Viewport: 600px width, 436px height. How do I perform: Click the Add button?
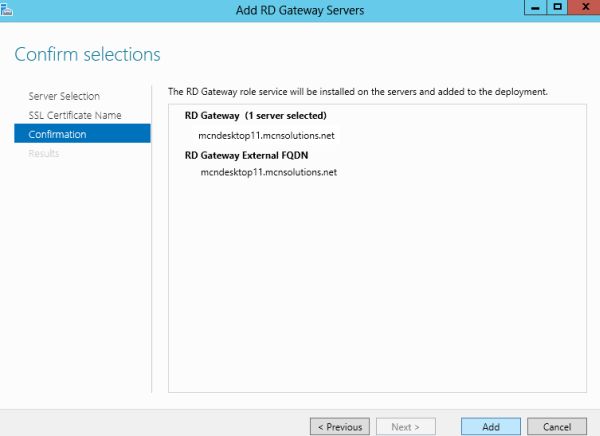491,426
